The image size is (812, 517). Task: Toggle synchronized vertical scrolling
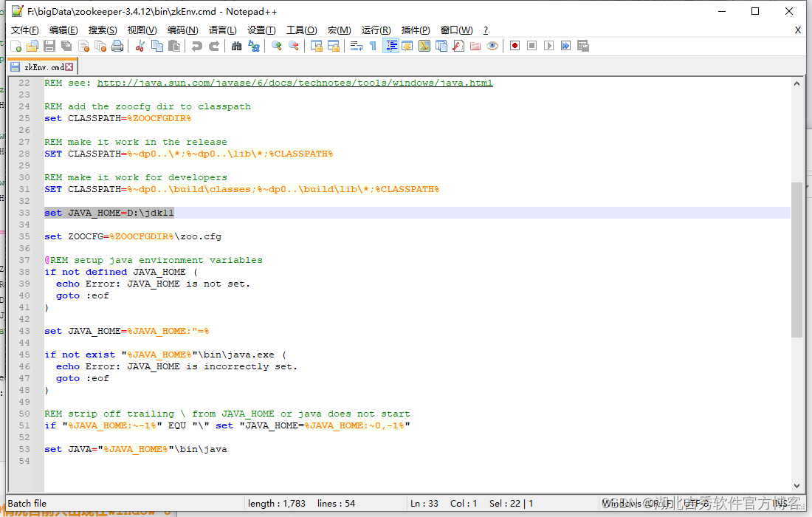(316, 46)
